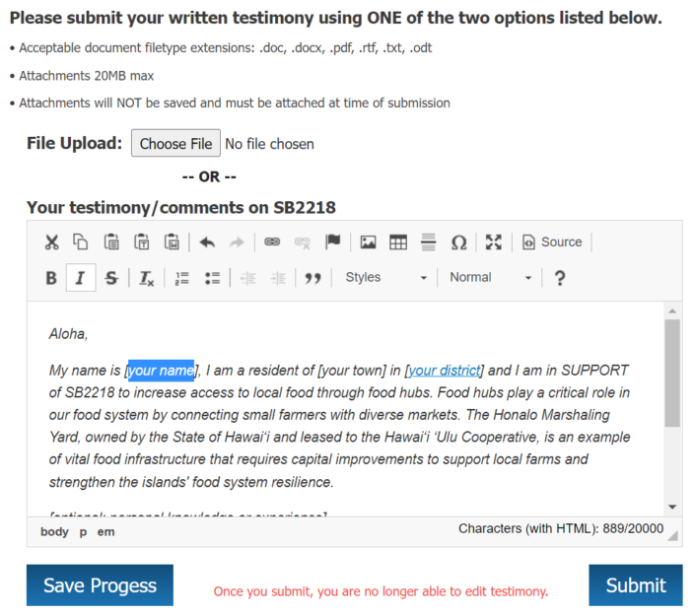
Task: Click the Anchor flag icon
Action: click(x=332, y=242)
